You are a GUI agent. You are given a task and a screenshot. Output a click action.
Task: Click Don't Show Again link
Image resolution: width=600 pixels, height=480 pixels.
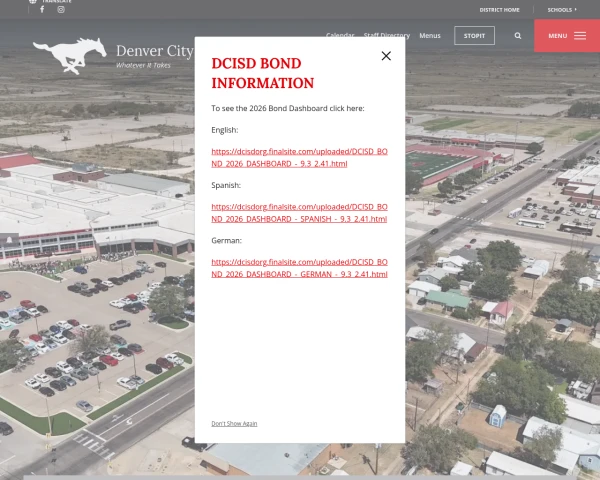click(x=234, y=423)
